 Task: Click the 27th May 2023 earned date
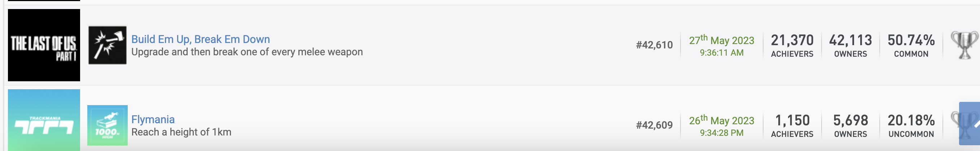coord(721,40)
